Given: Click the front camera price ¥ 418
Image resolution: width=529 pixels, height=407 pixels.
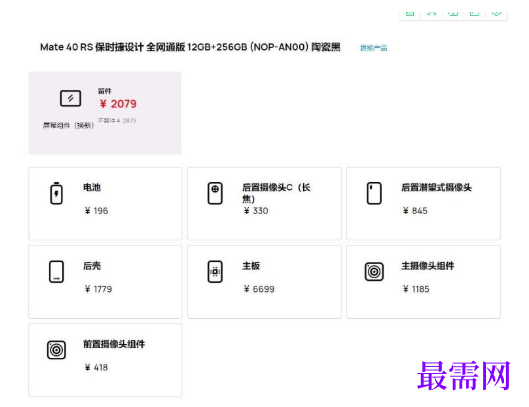Looking at the screenshot, I should (96, 368).
